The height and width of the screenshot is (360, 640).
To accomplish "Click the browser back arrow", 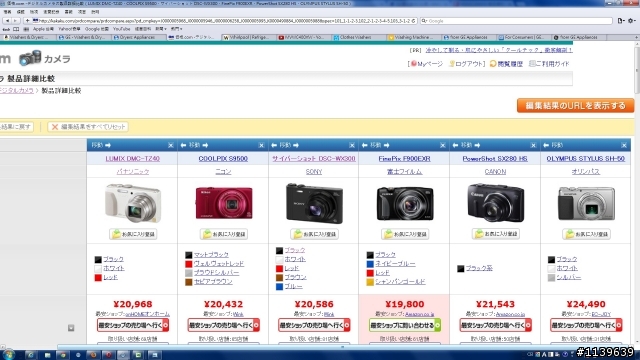I will pyautogui.click(x=7, y=21).
